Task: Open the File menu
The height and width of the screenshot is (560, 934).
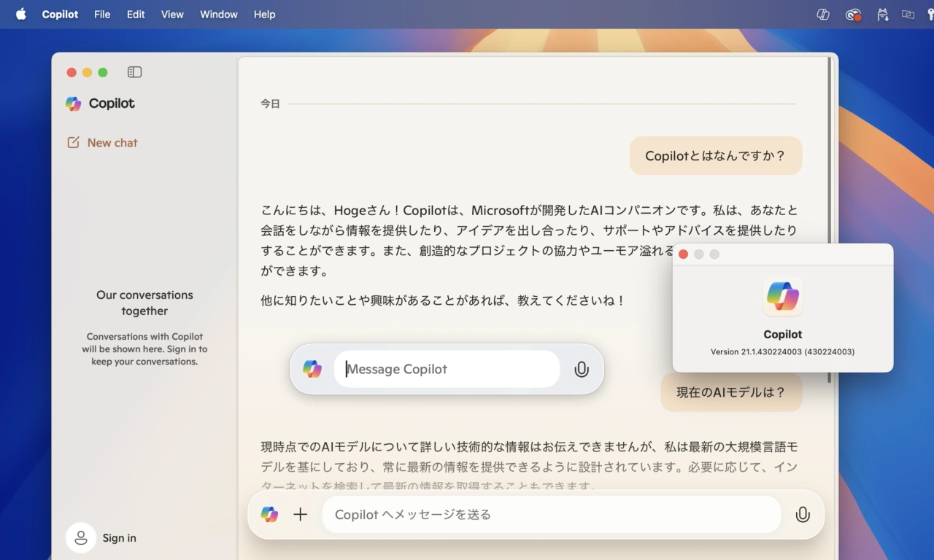Action: (x=102, y=15)
